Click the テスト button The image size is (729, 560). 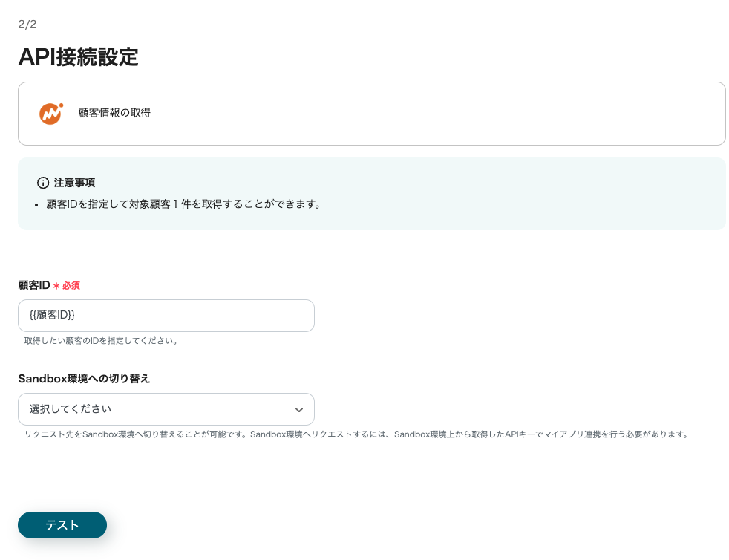tap(62, 525)
